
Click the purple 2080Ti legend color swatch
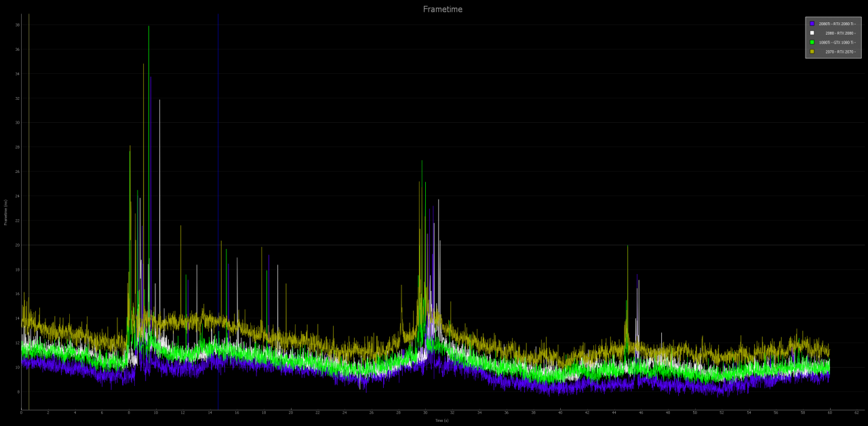812,24
